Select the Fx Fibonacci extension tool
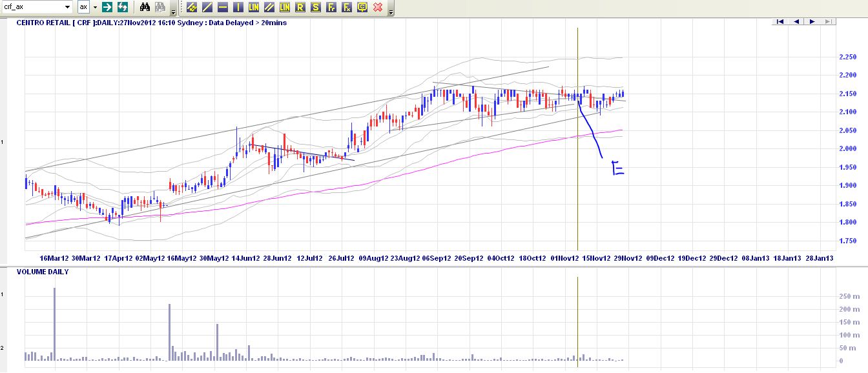The height and width of the screenshot is (373, 868). pyautogui.click(x=347, y=8)
